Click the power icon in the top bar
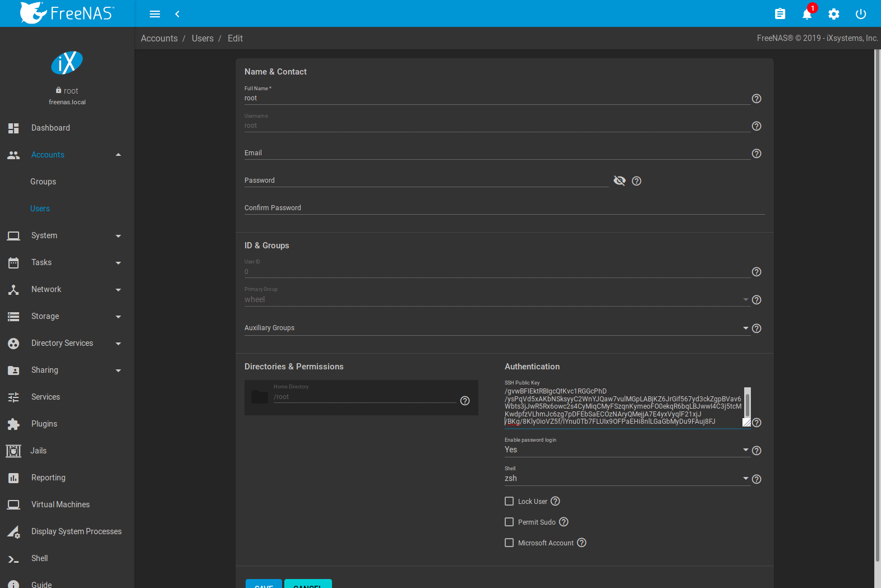This screenshot has height=588, width=881. (x=861, y=14)
